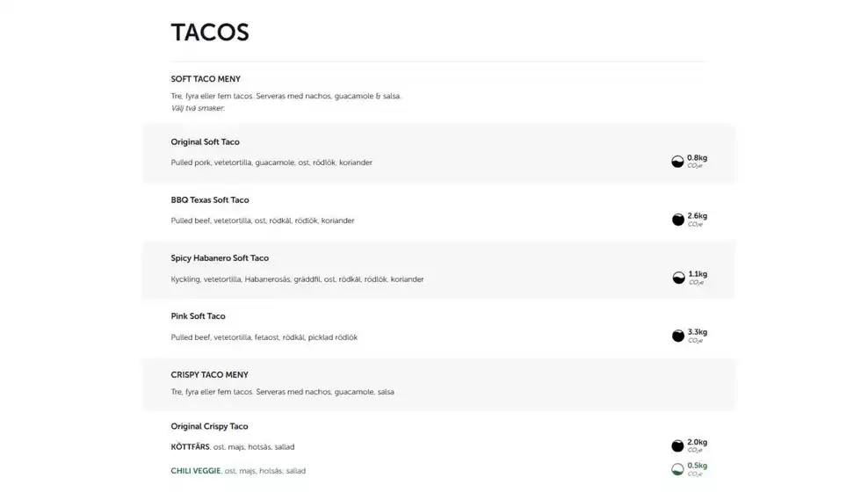Click the Original Crispy Taco title
Screen dimensions: 868x492
tap(209, 427)
